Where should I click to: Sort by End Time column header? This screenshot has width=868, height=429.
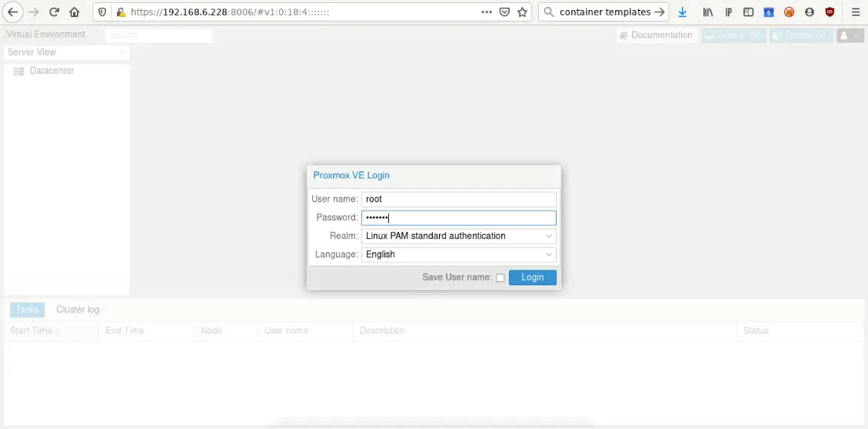click(x=146, y=331)
